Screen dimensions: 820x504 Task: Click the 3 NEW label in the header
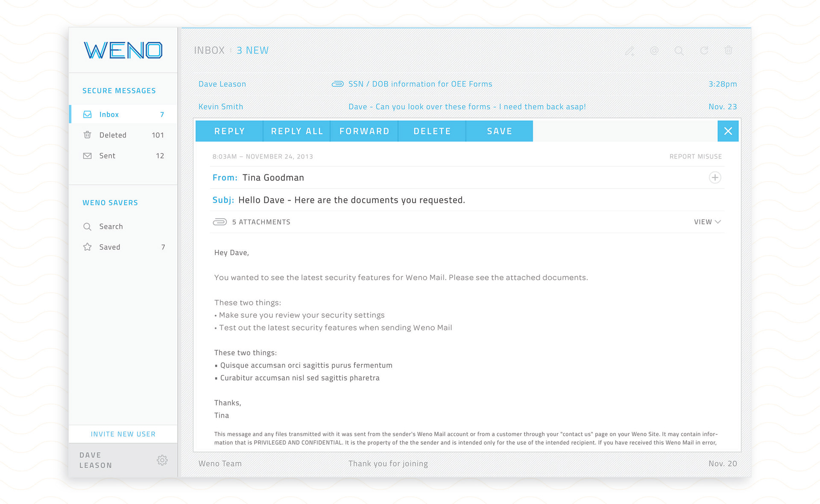(x=252, y=50)
